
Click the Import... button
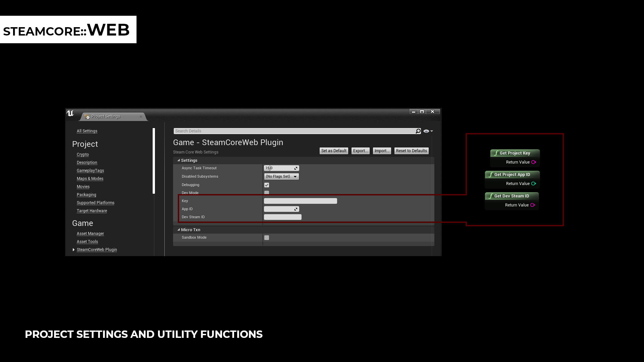point(382,151)
